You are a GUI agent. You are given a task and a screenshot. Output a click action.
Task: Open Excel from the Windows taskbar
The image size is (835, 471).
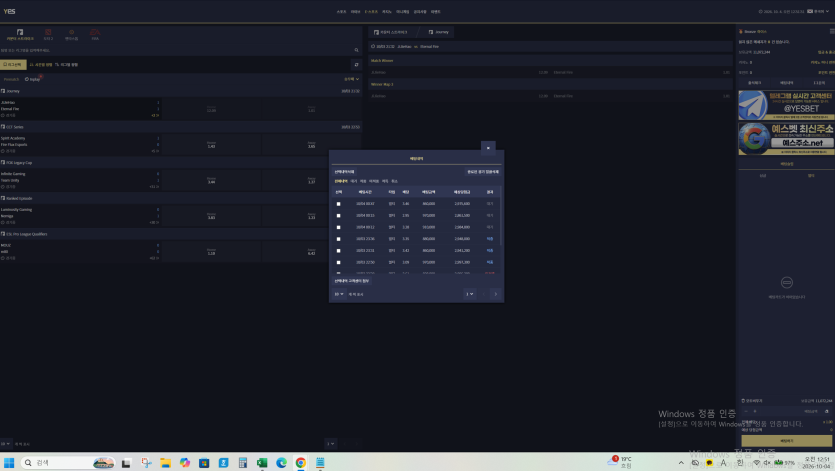pyautogui.click(x=262, y=462)
